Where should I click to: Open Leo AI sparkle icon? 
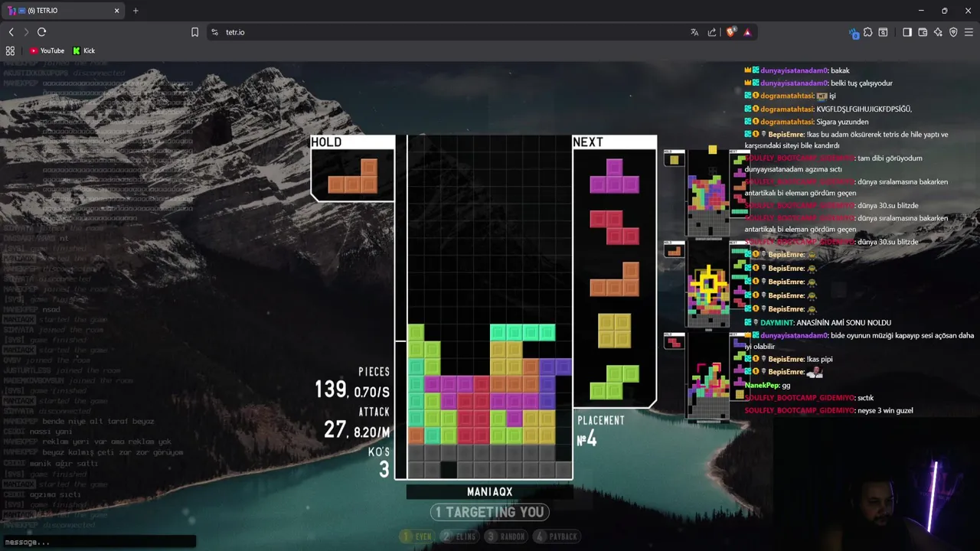(938, 32)
